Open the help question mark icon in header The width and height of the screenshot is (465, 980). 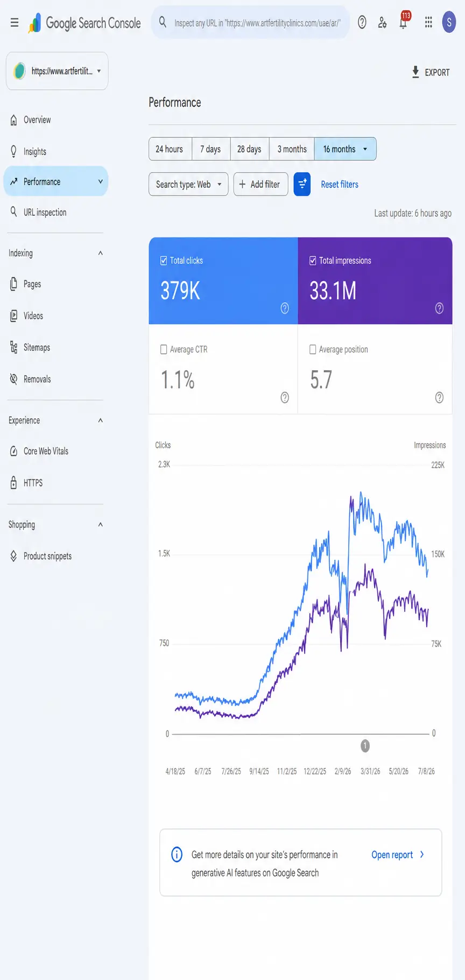tap(362, 23)
